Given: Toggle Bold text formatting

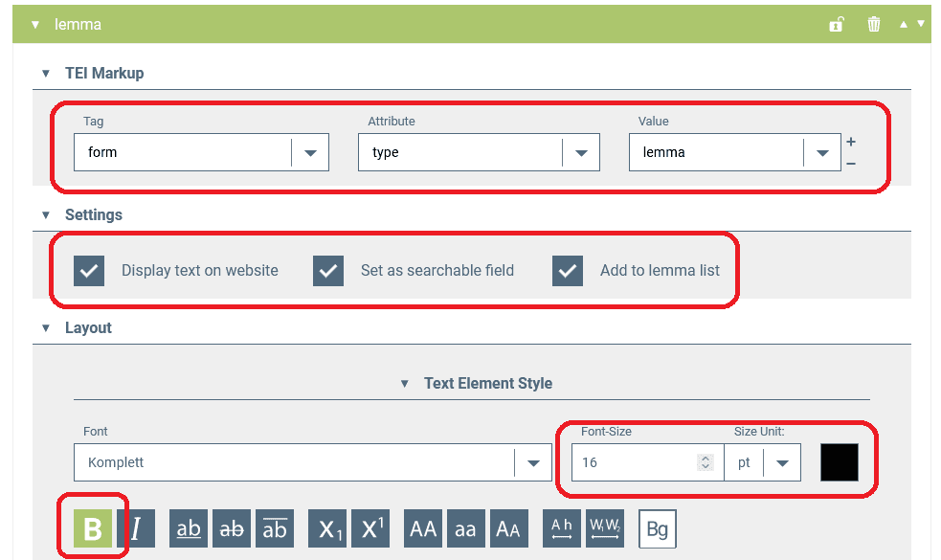Looking at the screenshot, I should tap(93, 528).
